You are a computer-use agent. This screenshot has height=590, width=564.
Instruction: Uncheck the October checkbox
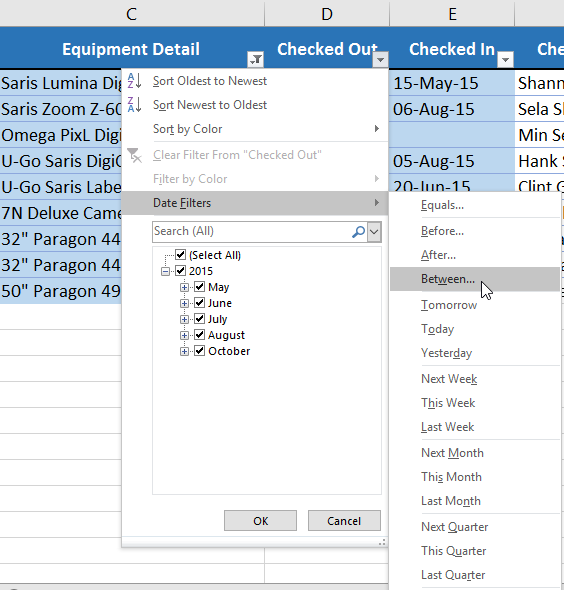coord(199,351)
